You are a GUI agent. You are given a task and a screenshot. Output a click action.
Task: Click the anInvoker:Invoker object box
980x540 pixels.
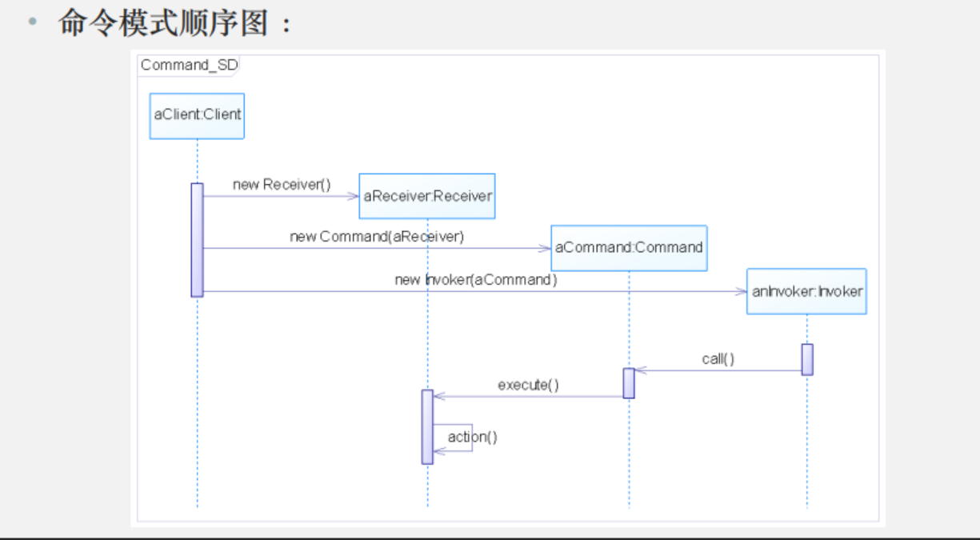point(806,291)
